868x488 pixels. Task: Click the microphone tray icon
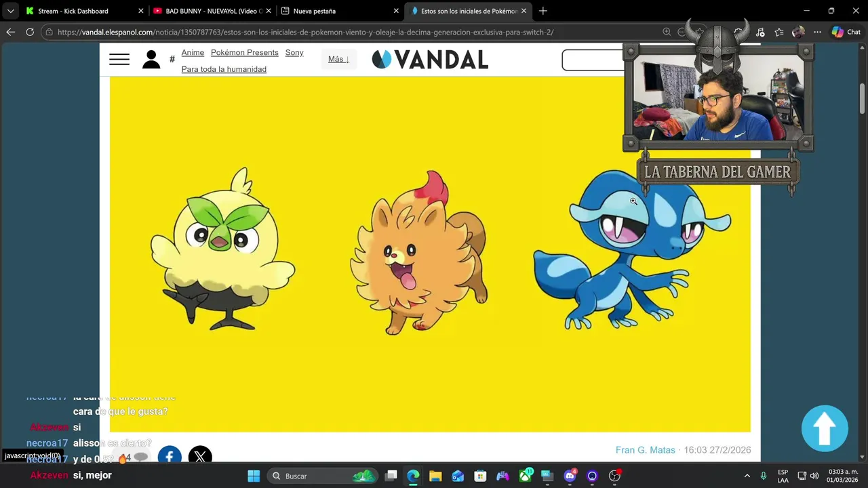pyautogui.click(x=764, y=476)
